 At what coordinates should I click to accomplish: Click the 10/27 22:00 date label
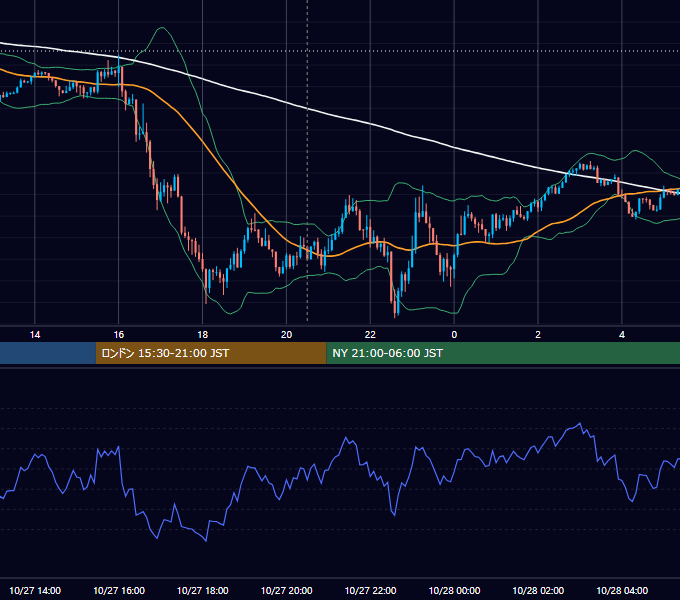pyautogui.click(x=370, y=590)
